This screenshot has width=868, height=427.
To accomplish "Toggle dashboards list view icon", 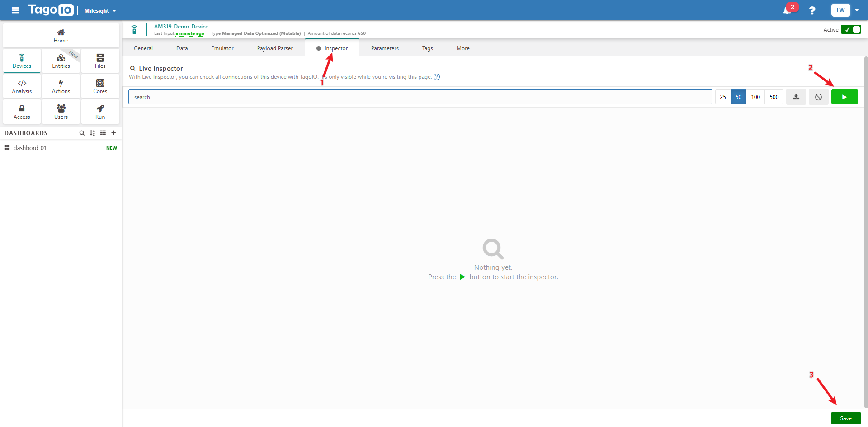I will coord(103,133).
